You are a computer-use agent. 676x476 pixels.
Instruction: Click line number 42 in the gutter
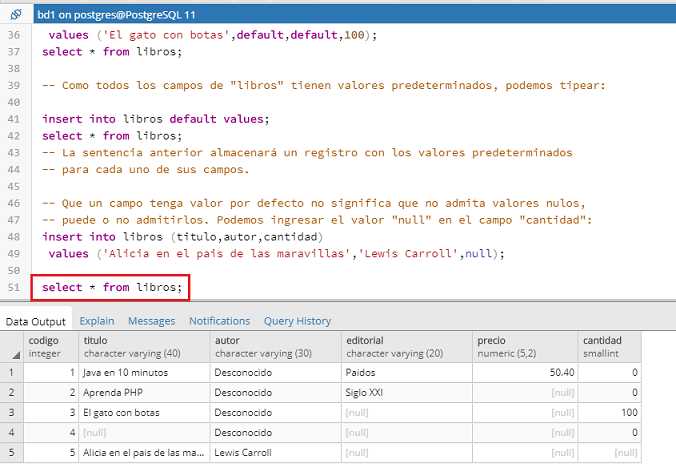(14, 136)
